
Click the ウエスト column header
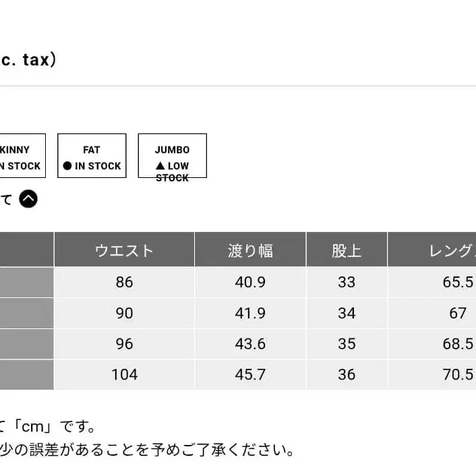(x=124, y=251)
